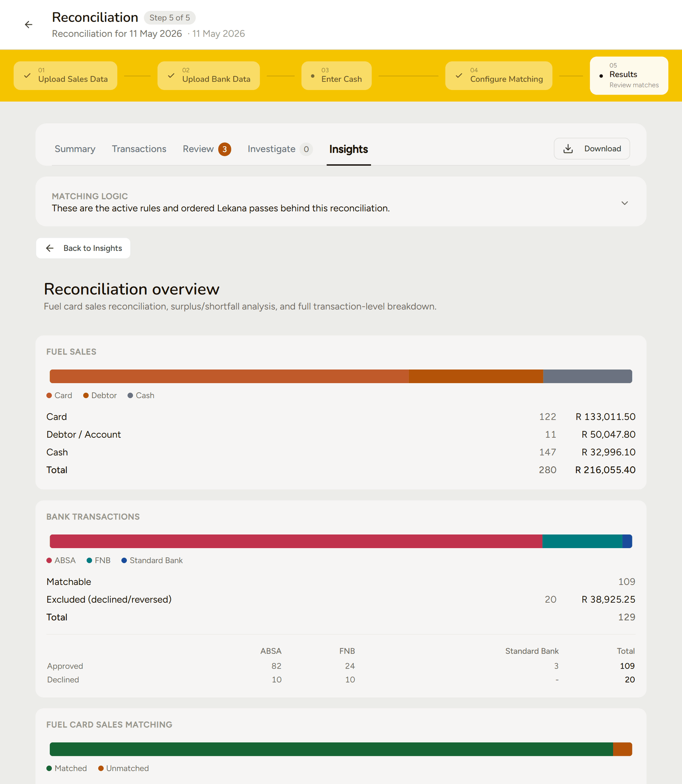
Task: Click the Investigate count badge 0
Action: coord(306,149)
